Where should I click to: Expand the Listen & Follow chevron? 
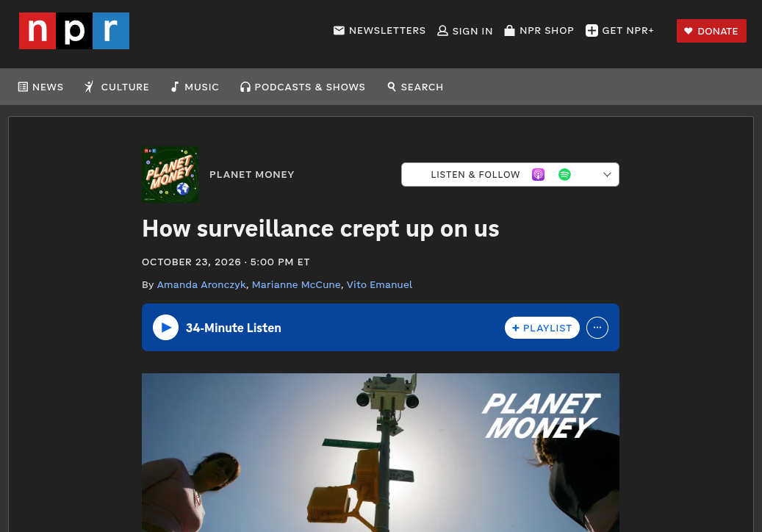pos(607,174)
